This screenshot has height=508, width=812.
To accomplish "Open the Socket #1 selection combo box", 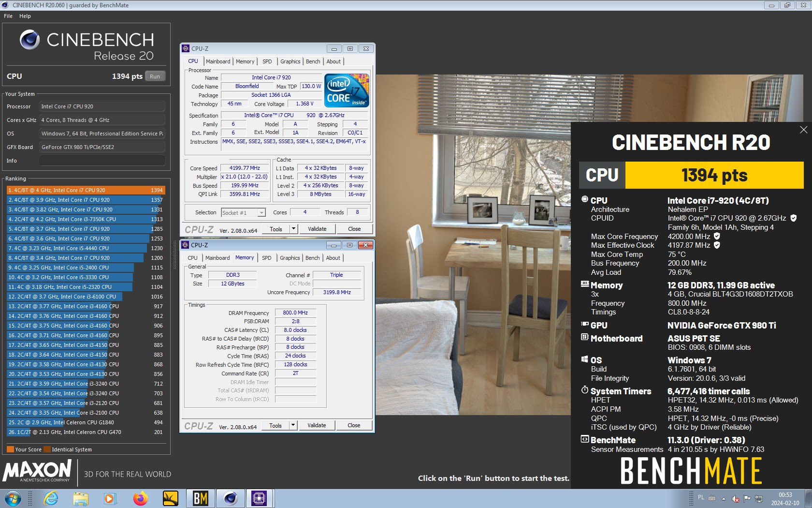I will (244, 212).
